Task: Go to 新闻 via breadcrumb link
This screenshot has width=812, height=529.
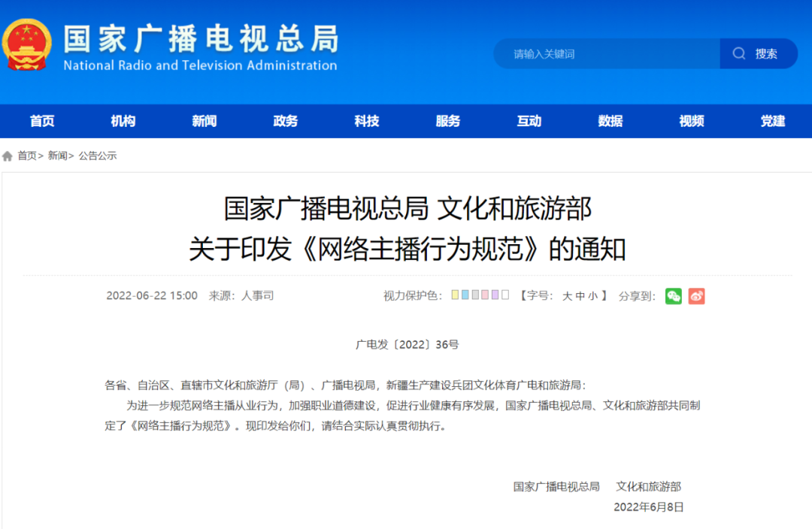Action: 57,156
